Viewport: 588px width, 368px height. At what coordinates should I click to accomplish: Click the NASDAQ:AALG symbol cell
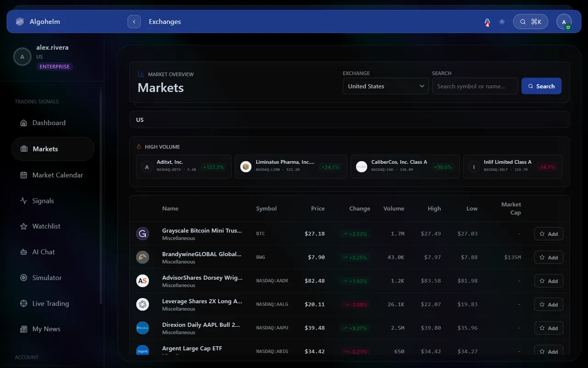[272, 305]
